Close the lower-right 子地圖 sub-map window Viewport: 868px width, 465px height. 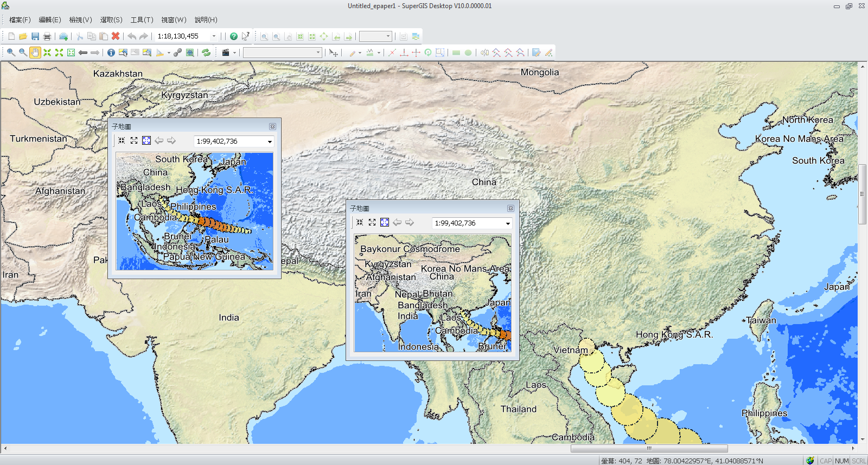[x=510, y=209]
